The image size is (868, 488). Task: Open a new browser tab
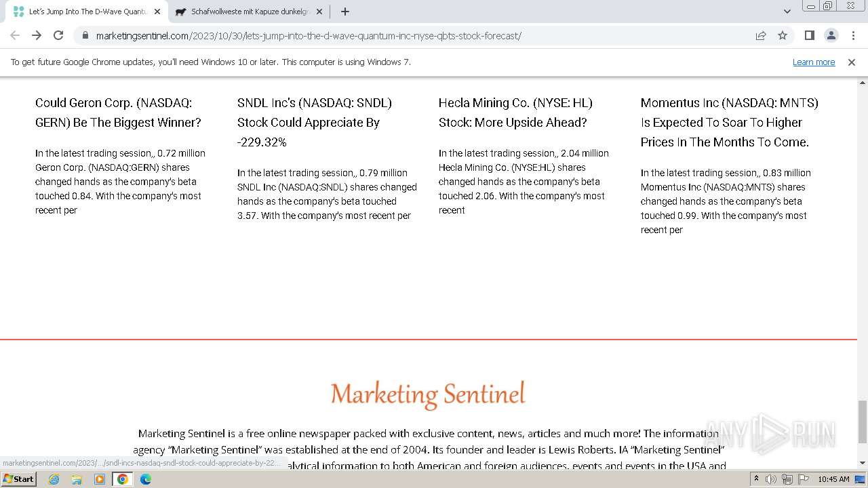point(345,12)
